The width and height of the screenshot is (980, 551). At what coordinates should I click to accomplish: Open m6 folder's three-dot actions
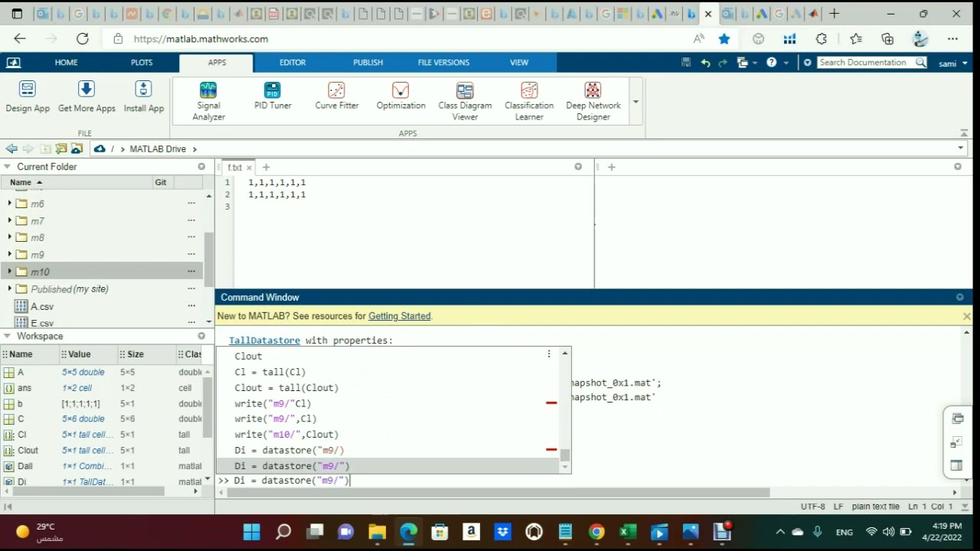tap(191, 204)
